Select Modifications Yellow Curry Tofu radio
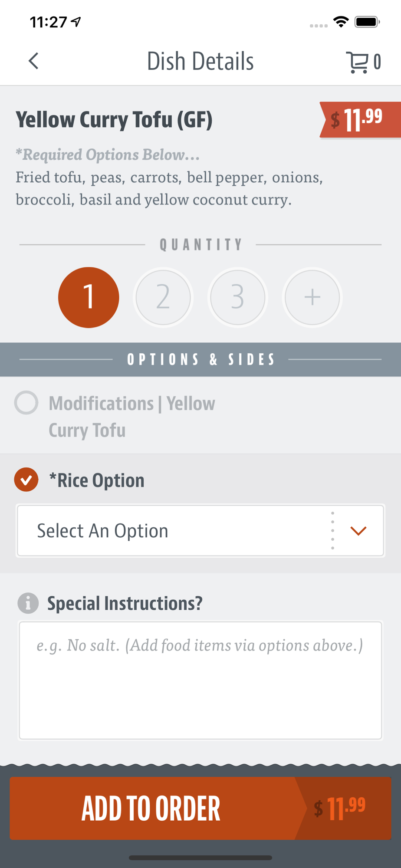The width and height of the screenshot is (401, 868). click(x=26, y=403)
